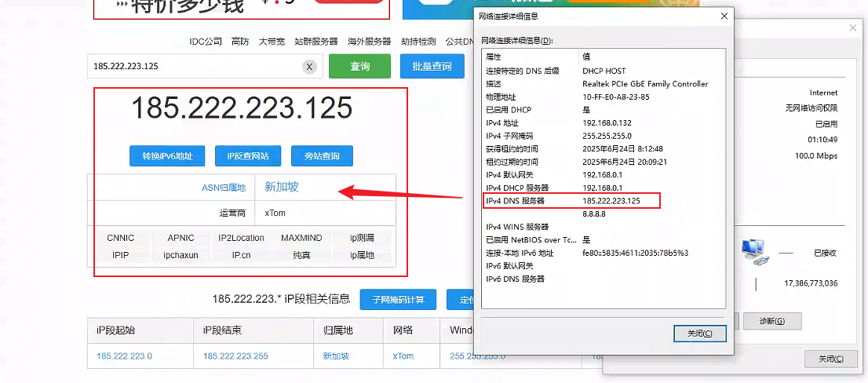Follow the 185.222.223.0 segment start link
Screen dimensions: 868x383
[x=124, y=356]
